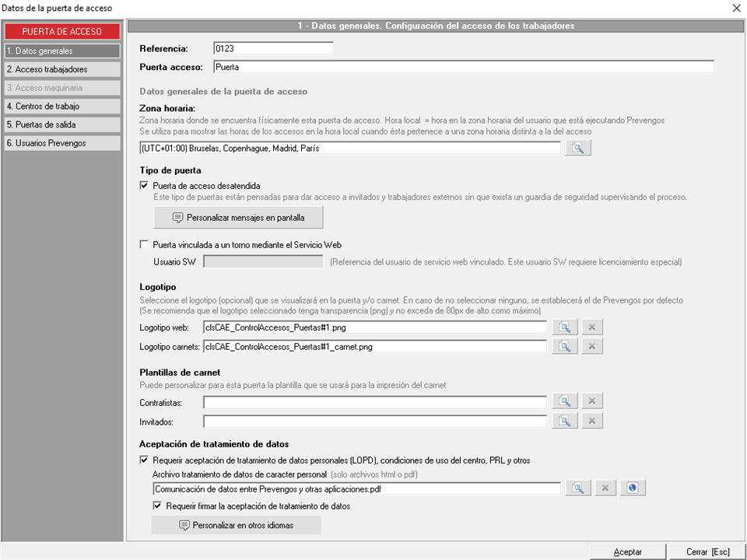Click the search icon next to time zone field
Viewport: 747px width, 560px height.
click(x=578, y=149)
